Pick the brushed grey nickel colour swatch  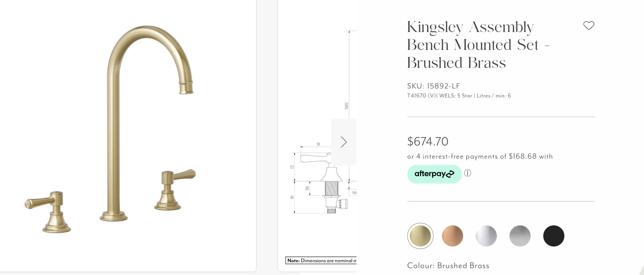(x=520, y=236)
